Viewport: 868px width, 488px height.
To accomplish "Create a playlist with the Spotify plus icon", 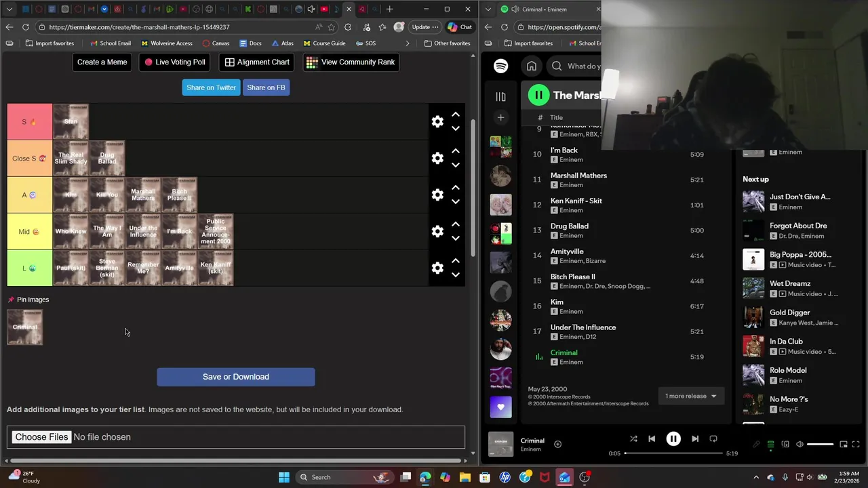I will (500, 118).
